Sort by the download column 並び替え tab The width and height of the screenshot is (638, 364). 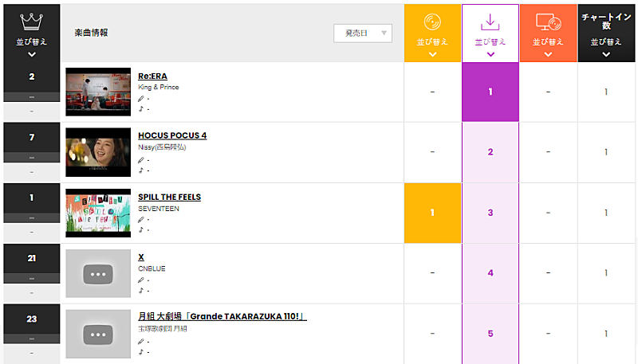click(x=490, y=41)
